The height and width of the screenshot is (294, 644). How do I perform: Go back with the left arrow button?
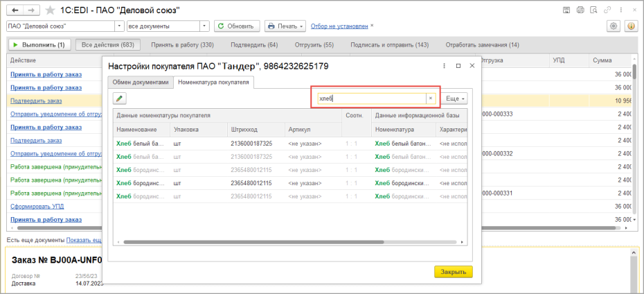15,10
